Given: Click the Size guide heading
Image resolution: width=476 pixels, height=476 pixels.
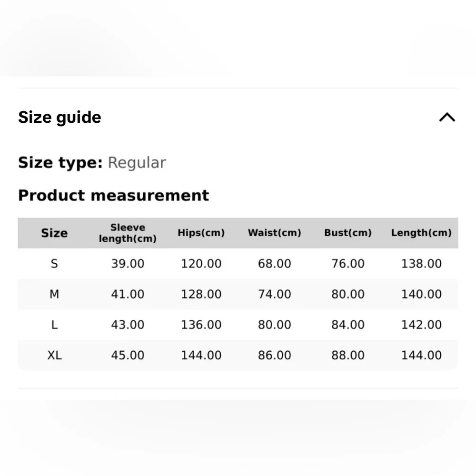Looking at the screenshot, I should point(59,118).
